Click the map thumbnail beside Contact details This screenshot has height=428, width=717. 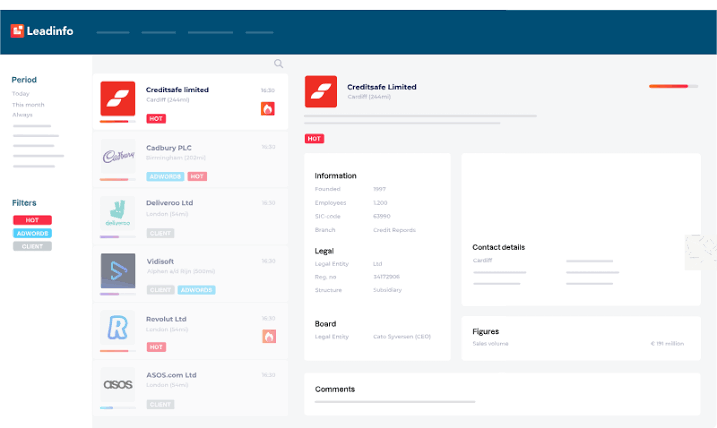pyautogui.click(x=701, y=252)
